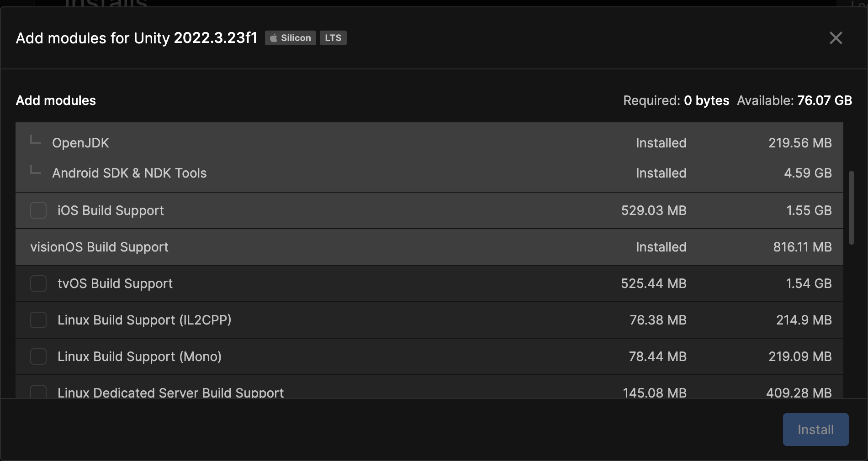Click the Add modules section heading

point(56,100)
